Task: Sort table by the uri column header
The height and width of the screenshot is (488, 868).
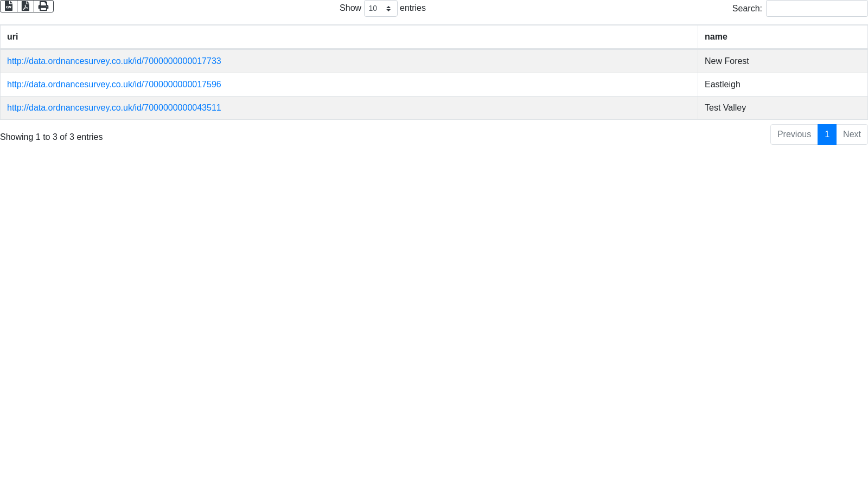Action: coord(12,37)
